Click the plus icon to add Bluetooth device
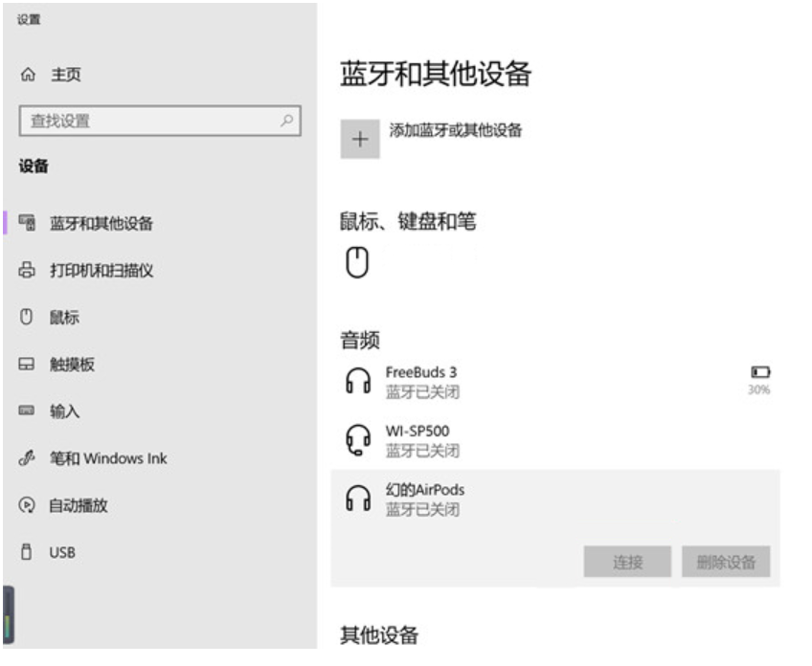Image resolution: width=812 pixels, height=666 pixels. [x=360, y=140]
